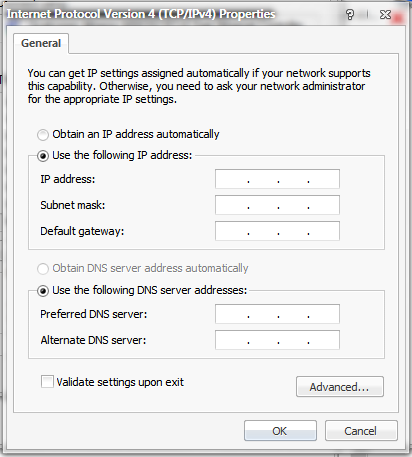Close the TCP/IPv4 Properties dialog
412x457 pixels.
pos(385,15)
